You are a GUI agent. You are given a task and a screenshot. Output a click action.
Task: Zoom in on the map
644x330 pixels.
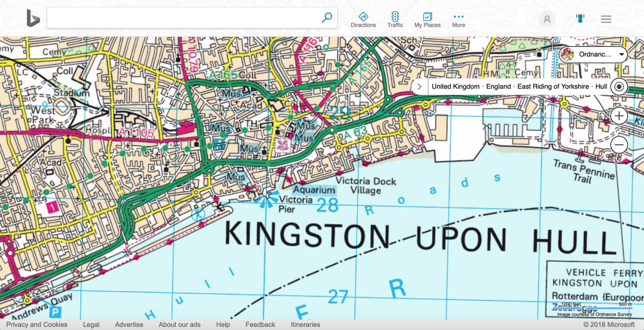point(619,116)
